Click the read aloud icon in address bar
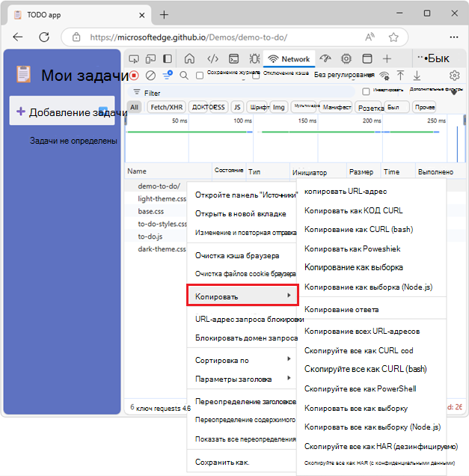The height and width of the screenshot is (476, 469). tap(370, 37)
